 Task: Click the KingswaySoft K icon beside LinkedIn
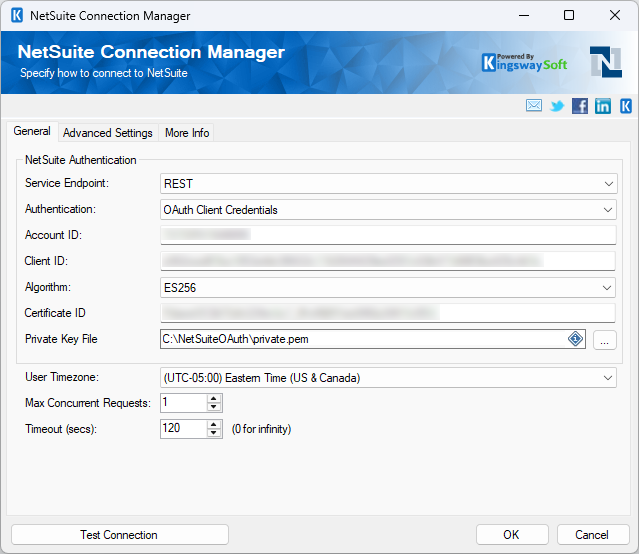point(626,106)
